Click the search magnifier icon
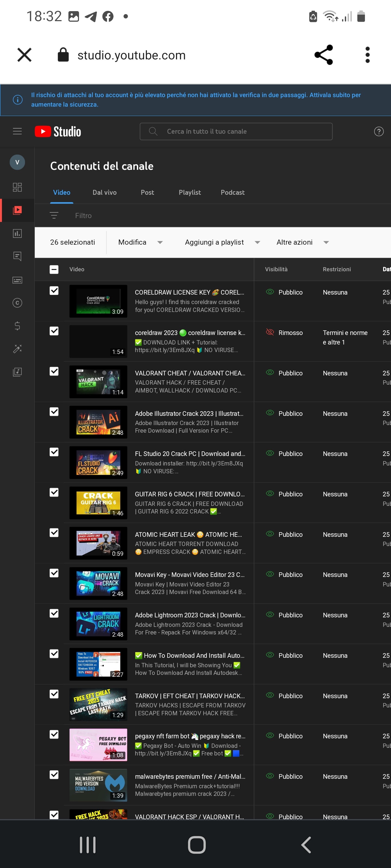 click(x=153, y=131)
